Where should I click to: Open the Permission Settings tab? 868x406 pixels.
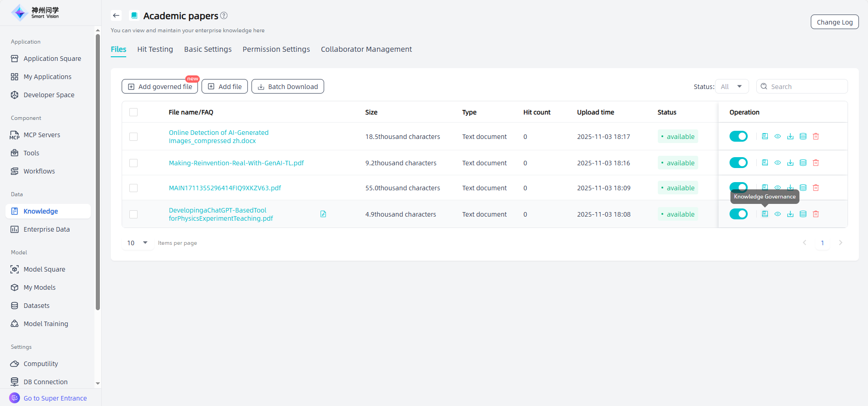coord(276,49)
